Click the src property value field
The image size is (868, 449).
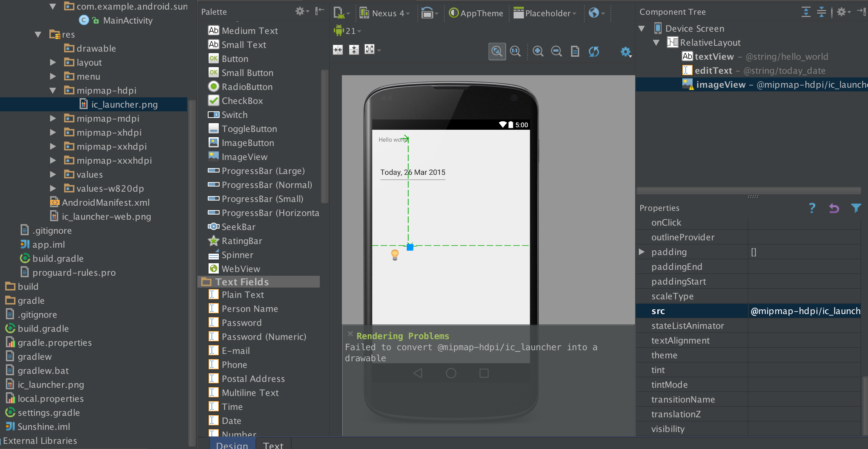coord(805,311)
